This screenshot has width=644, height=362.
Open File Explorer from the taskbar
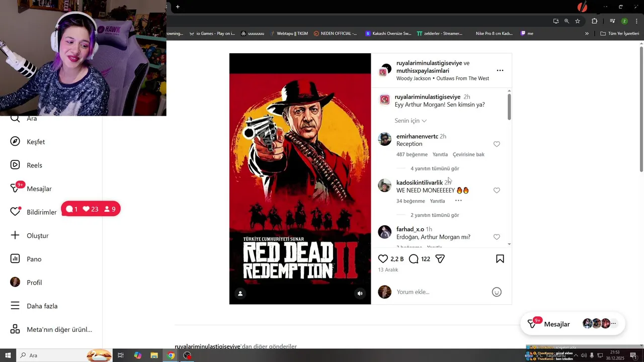tap(154, 355)
